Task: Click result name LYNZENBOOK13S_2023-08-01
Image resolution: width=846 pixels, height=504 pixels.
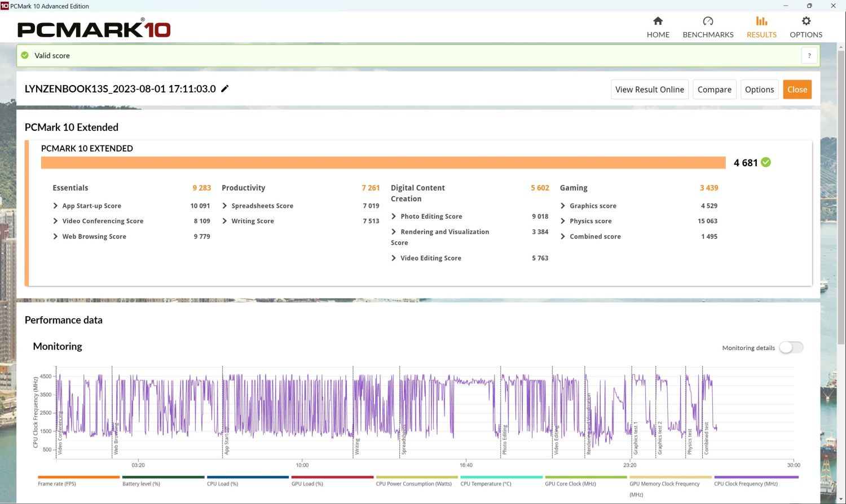Action: 120,89
